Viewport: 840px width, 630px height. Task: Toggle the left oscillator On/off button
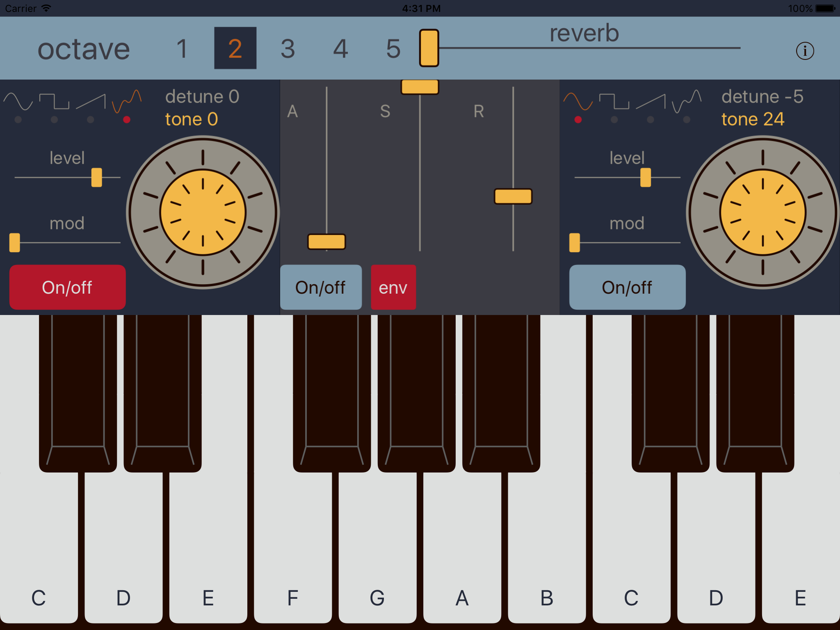(67, 287)
